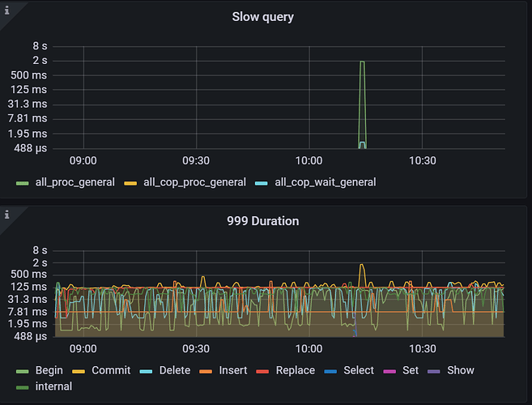Image resolution: width=532 pixels, height=405 pixels.
Task: Toggle the all_cop_proc_general legend series
Action: pyautogui.click(x=194, y=182)
